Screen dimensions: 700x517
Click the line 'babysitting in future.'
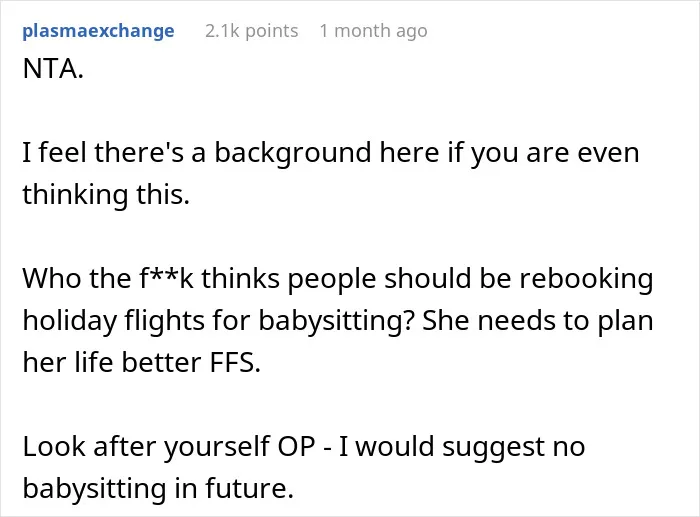coord(158,488)
